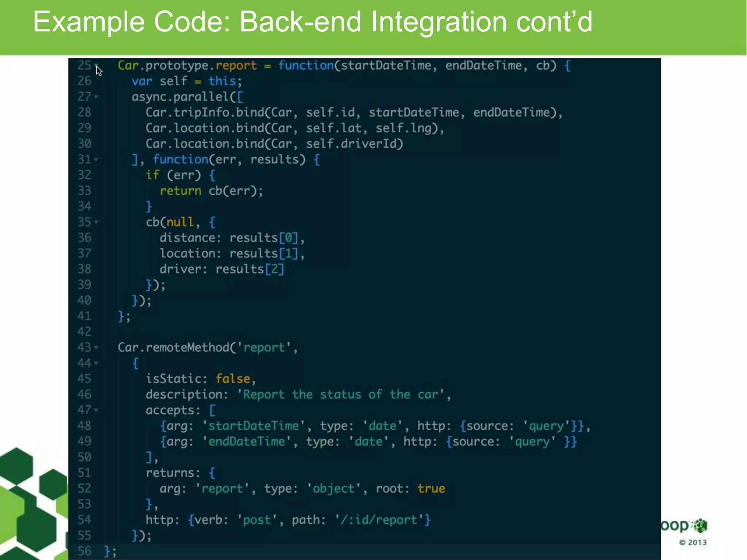Collapse the fold arrow at line 47
Screen dimensions: 747x560
tap(96, 410)
